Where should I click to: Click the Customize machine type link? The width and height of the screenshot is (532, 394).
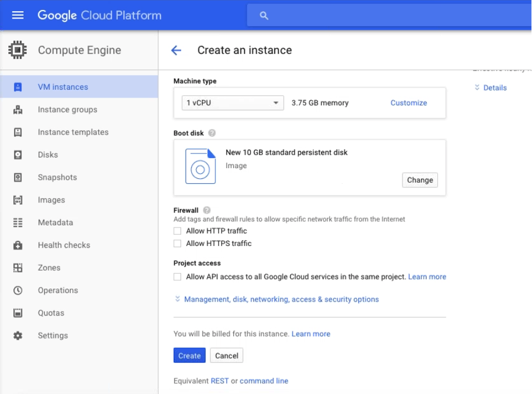coord(409,103)
